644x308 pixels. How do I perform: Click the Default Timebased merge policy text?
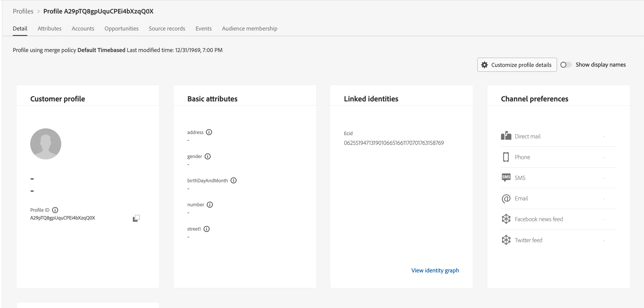pos(101,50)
